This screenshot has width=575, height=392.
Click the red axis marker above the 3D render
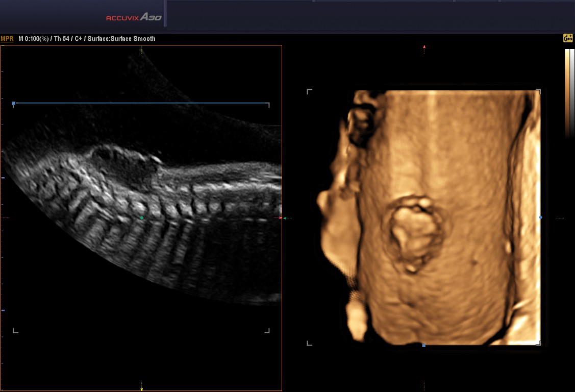(424, 47)
